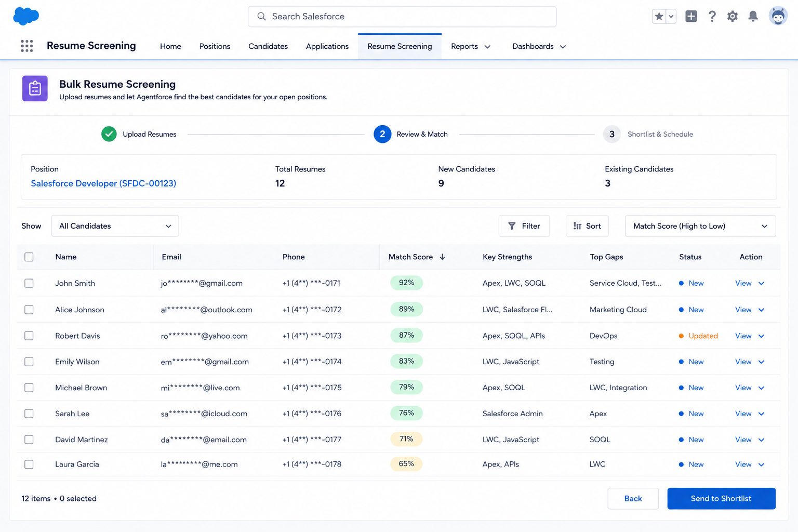Click the Sort button

click(587, 226)
